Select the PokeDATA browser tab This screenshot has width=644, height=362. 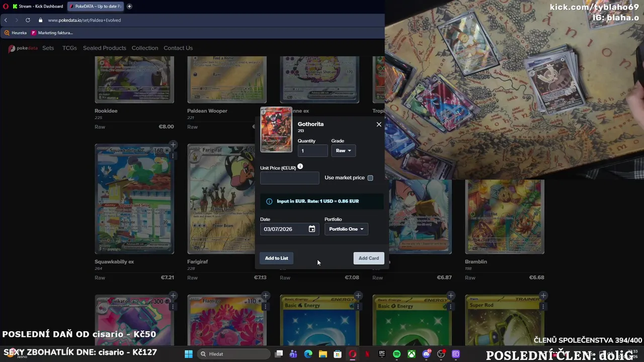pos(95,7)
